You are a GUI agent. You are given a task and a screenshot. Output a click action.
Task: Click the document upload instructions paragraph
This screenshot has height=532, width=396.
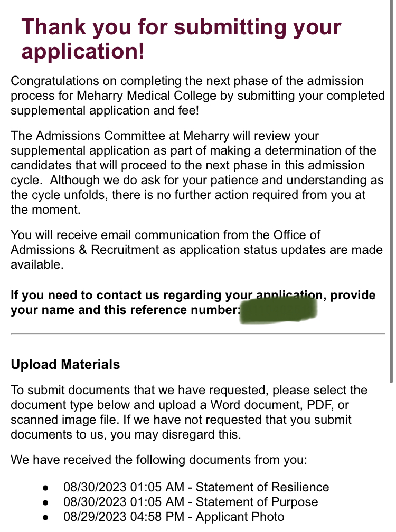click(x=188, y=413)
